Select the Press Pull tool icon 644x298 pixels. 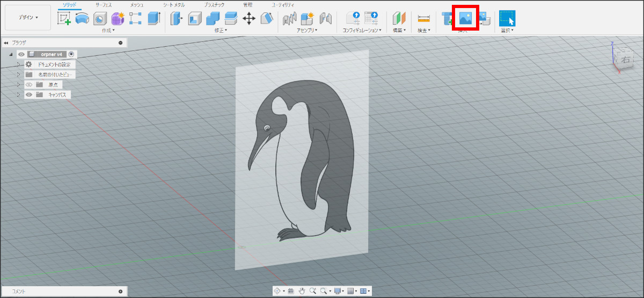click(x=177, y=18)
